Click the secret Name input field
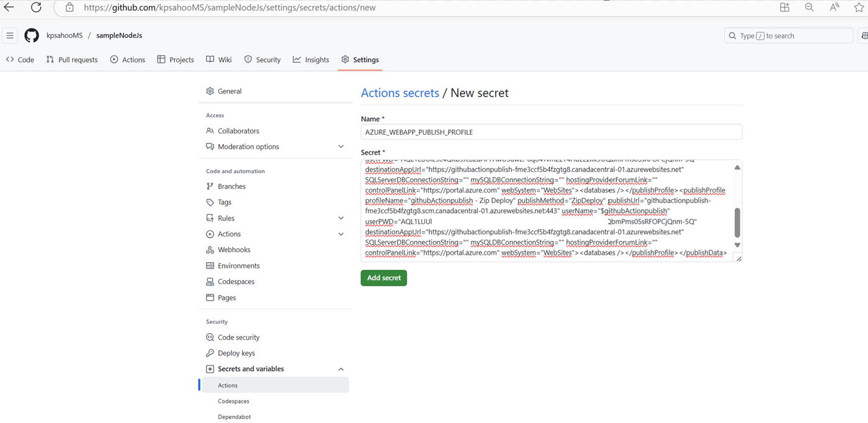Image resolution: width=868 pixels, height=423 pixels. point(552,132)
